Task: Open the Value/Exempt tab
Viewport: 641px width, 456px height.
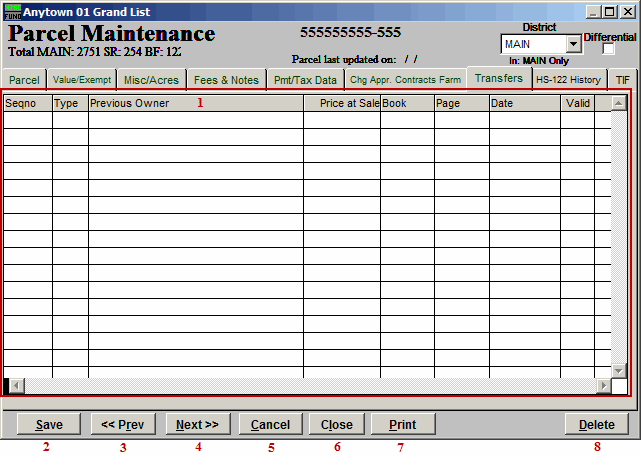Action: [80, 80]
